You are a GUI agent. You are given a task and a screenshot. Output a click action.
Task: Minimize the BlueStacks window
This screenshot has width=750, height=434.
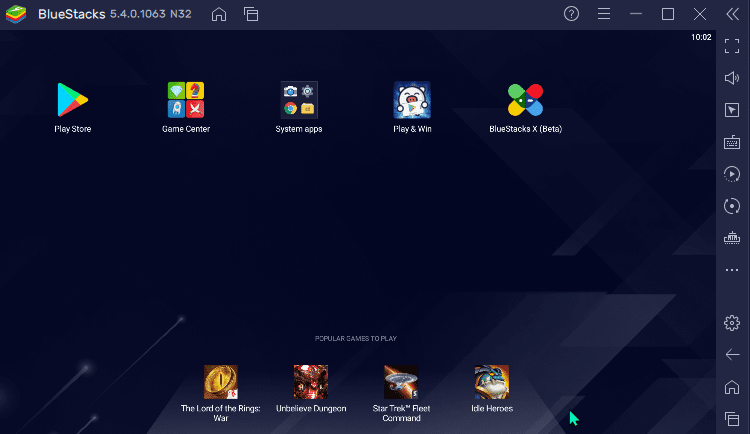636,14
